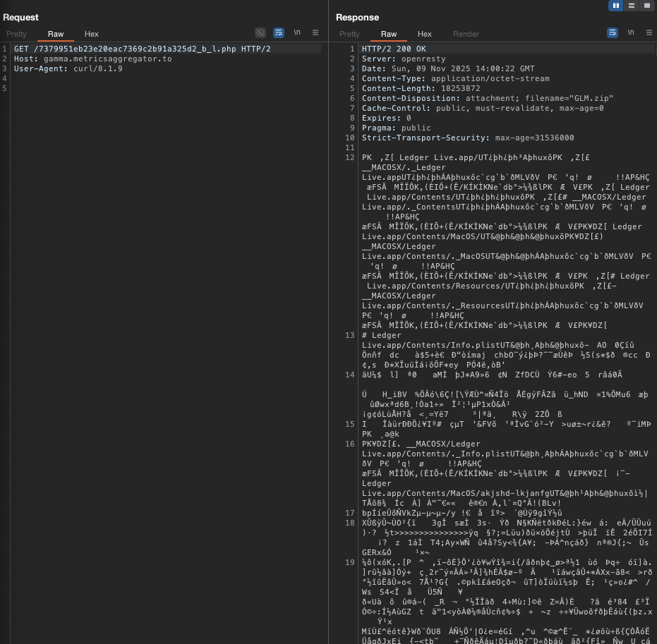This screenshot has width=657, height=644.
Task: Click the empty request line 5
Action: click(166, 88)
